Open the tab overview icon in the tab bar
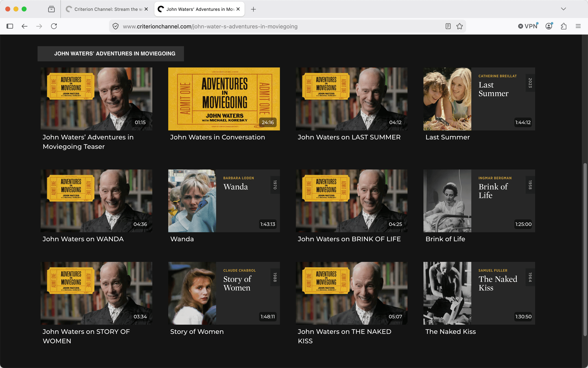 [x=51, y=9]
